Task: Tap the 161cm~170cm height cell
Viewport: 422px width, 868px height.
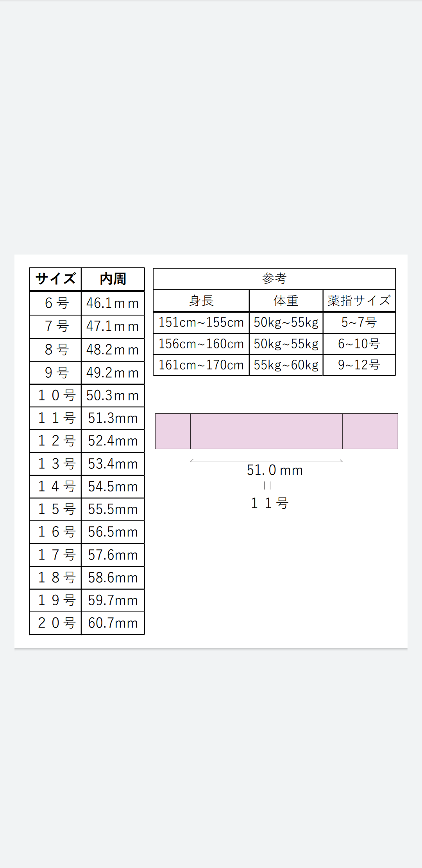Action: tap(201, 365)
